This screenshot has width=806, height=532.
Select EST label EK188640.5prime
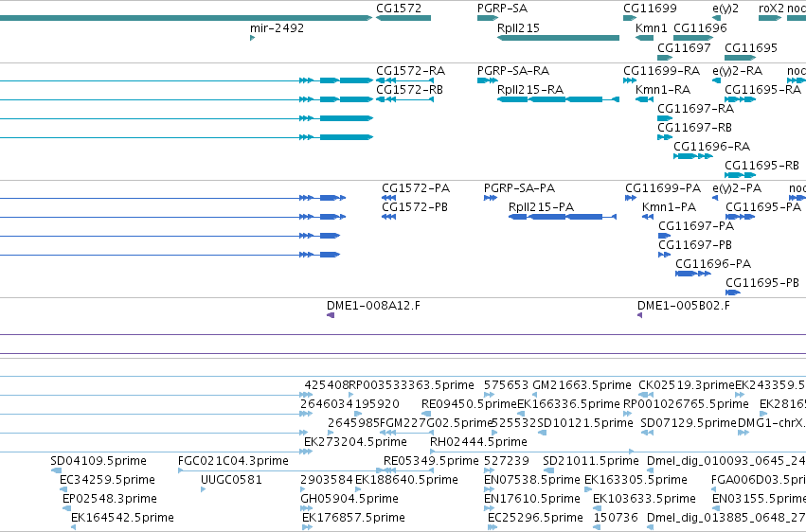(x=406, y=480)
